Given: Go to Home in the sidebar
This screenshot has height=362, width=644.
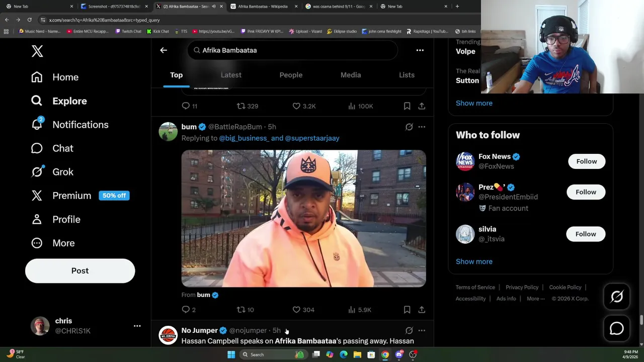Looking at the screenshot, I should [x=55, y=77].
